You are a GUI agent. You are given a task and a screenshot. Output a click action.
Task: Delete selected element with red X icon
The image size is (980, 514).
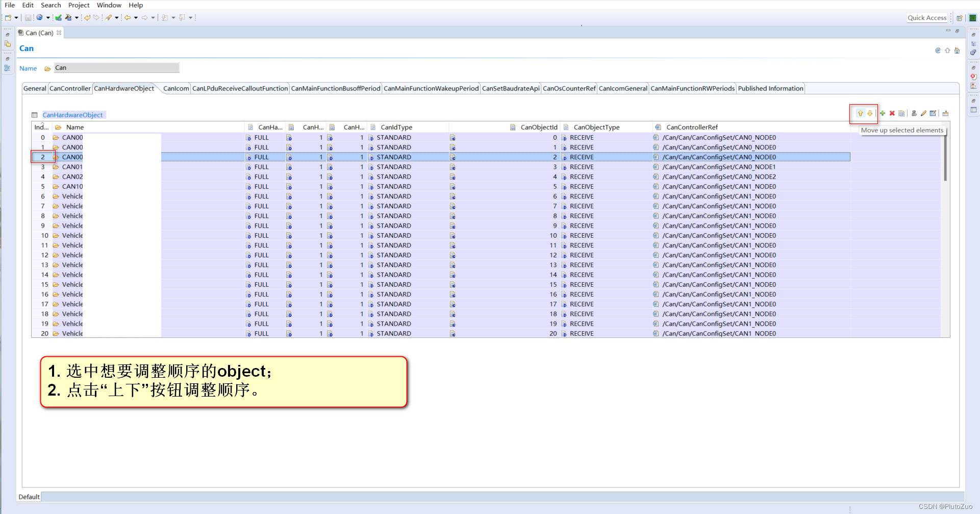(892, 113)
